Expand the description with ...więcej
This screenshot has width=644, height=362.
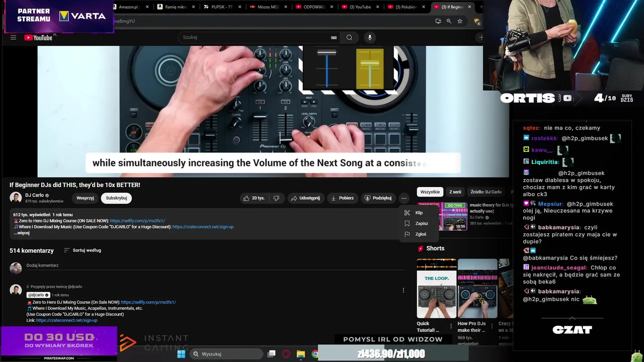point(22,233)
